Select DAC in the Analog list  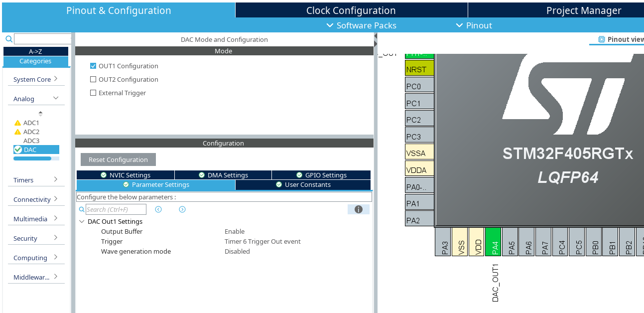pyautogui.click(x=36, y=150)
